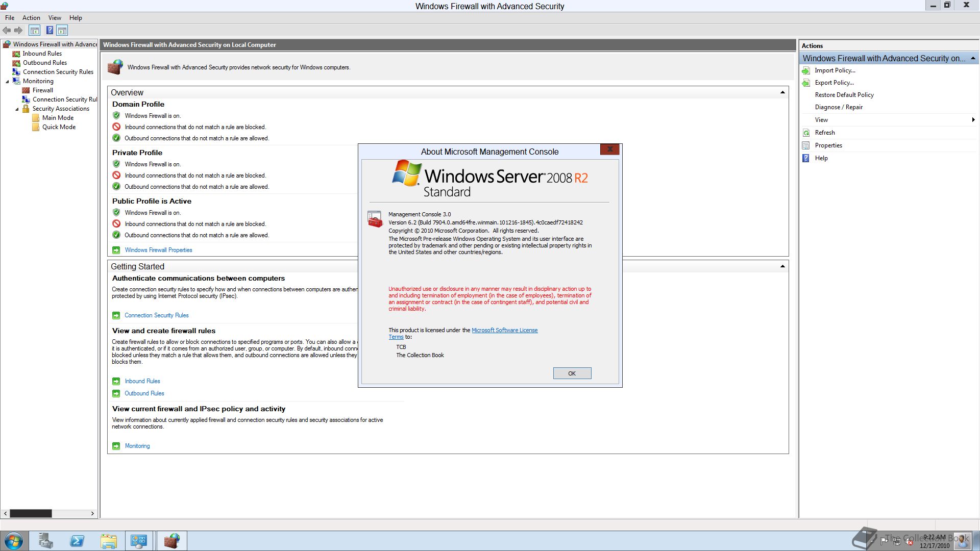
Task: Close the About Microsoft Management Console dialog
Action: click(x=609, y=149)
